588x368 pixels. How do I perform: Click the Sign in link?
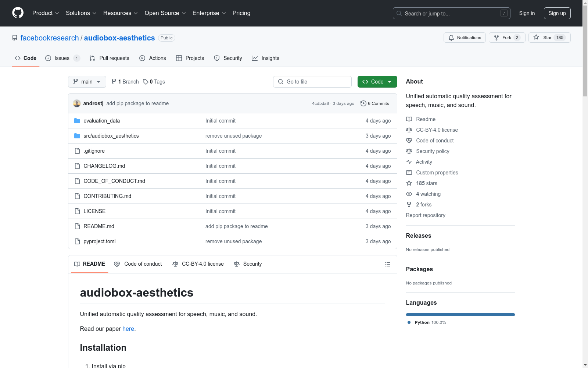pos(527,13)
